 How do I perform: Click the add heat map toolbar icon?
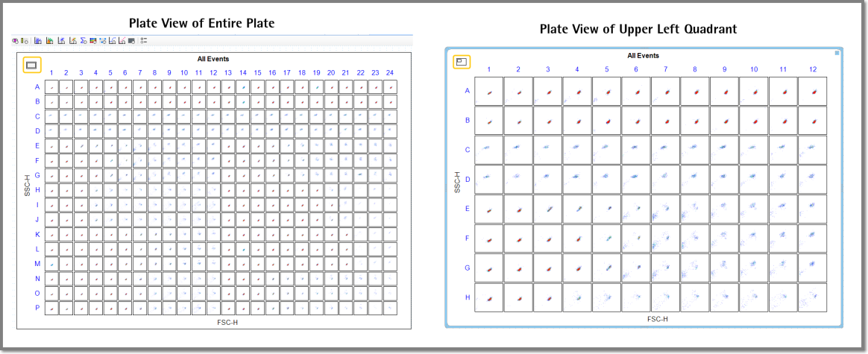(x=93, y=40)
